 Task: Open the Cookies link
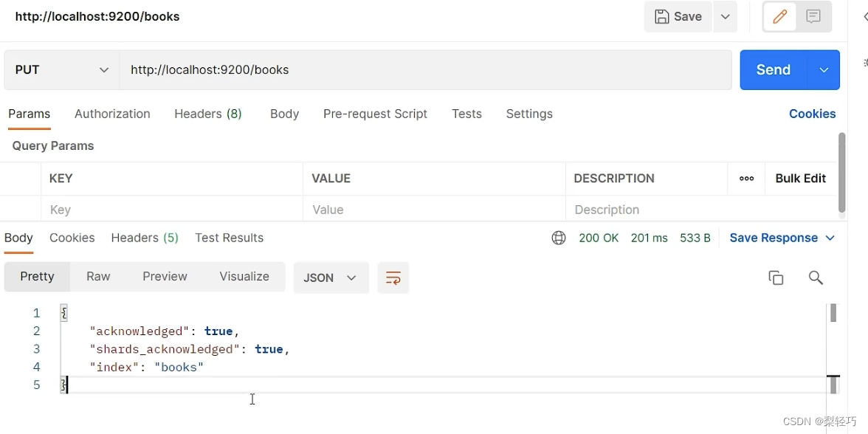click(812, 114)
